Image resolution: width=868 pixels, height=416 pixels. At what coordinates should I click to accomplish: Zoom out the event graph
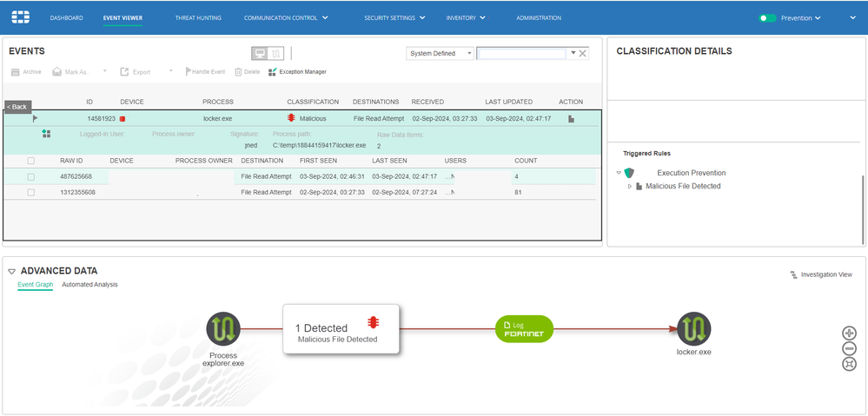(x=849, y=348)
